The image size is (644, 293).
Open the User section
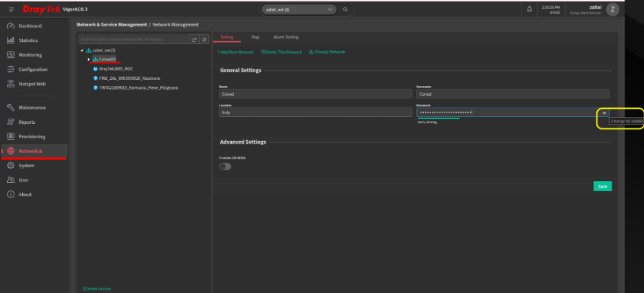pyautogui.click(x=23, y=180)
